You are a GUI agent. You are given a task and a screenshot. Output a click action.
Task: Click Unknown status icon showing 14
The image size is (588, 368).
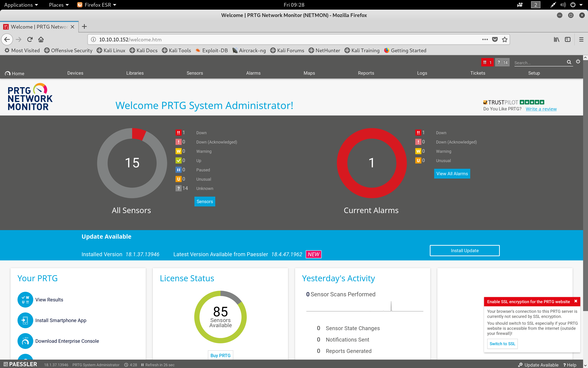(178, 188)
